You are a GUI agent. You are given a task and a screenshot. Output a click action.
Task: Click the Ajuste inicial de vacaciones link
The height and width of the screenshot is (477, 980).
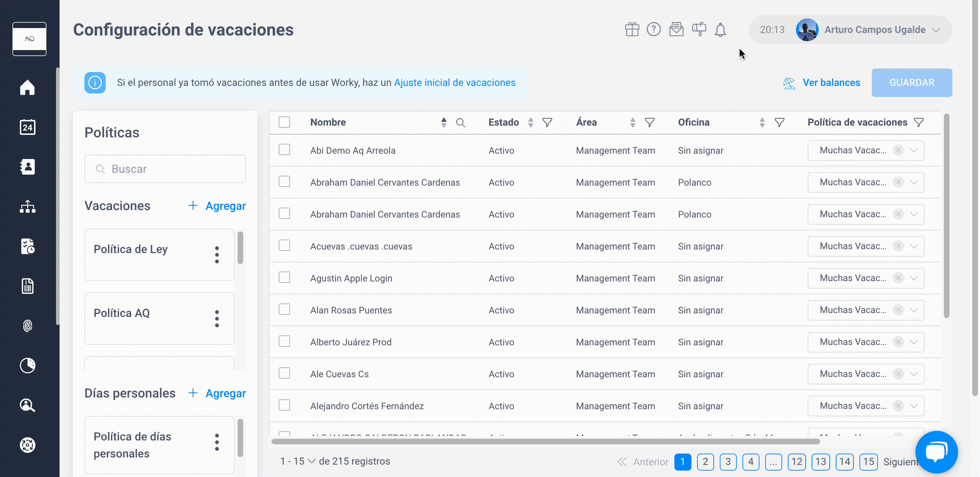tap(455, 83)
